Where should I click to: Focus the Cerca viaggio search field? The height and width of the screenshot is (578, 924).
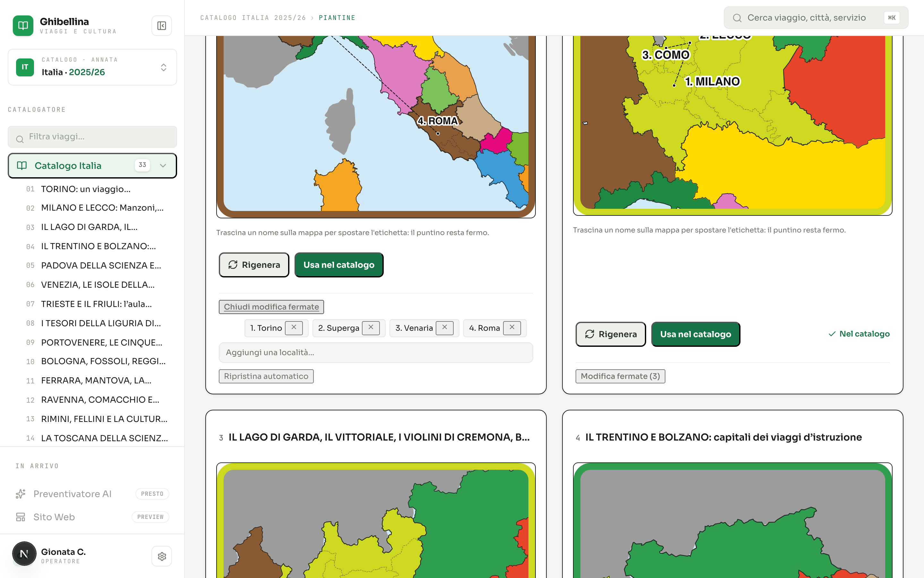816,18
